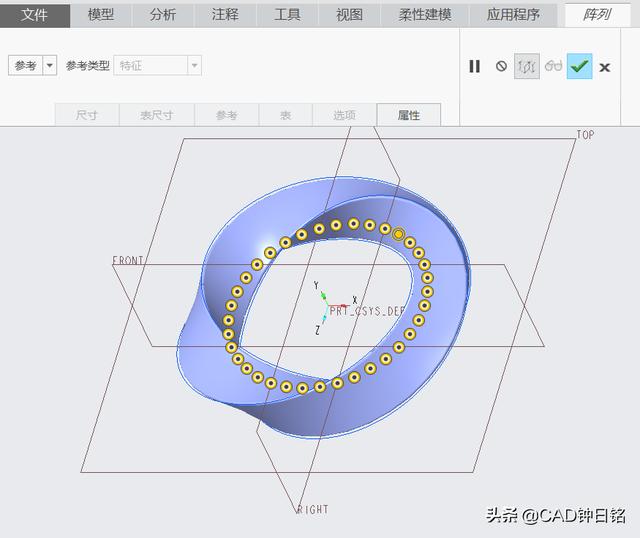Select the 阵列 pattern tab
Image resolution: width=640 pixels, height=538 pixels.
click(597, 15)
